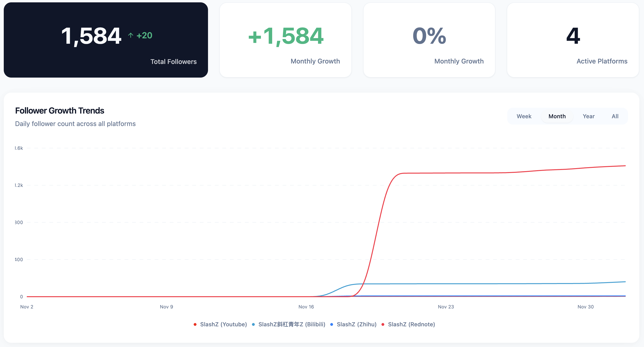644x347 pixels.
Task: Open the Active Platforms card
Action: [x=573, y=40]
